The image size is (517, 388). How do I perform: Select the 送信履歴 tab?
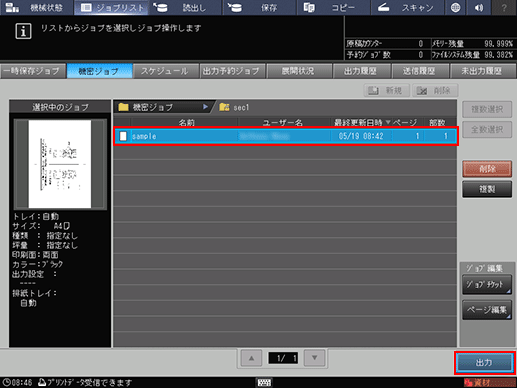pos(420,71)
